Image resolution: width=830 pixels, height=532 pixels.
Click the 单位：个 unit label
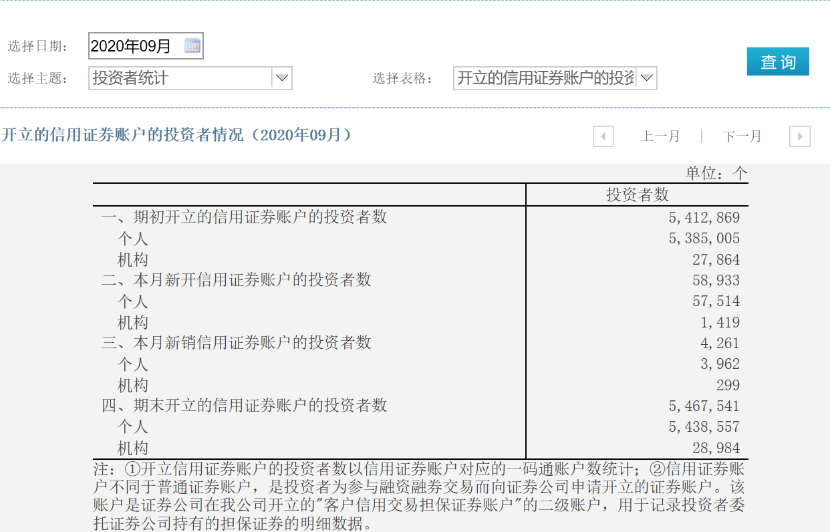pos(716,173)
